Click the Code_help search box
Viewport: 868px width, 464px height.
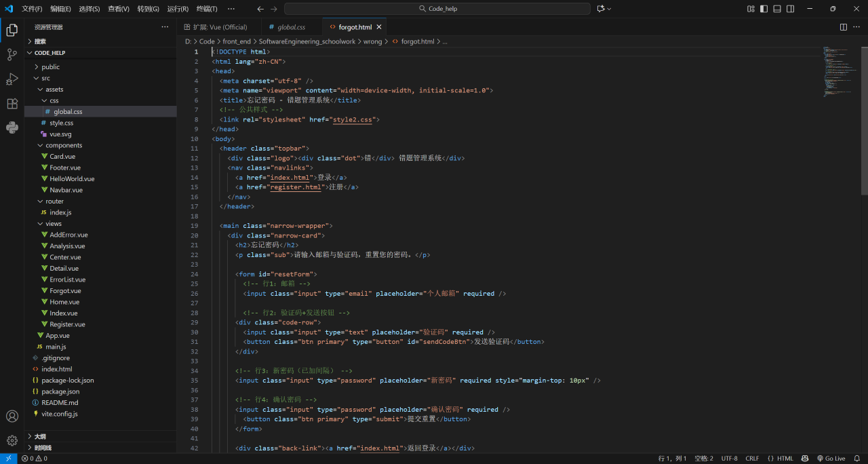click(x=437, y=9)
